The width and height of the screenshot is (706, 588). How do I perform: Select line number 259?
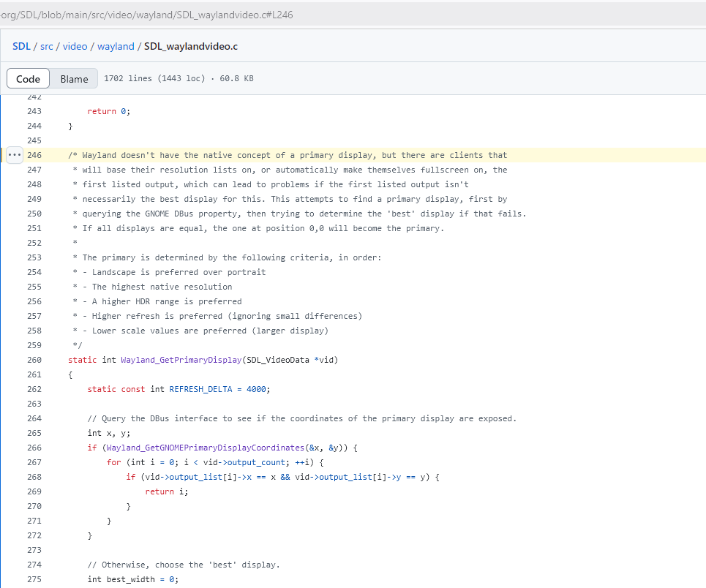[x=34, y=345]
